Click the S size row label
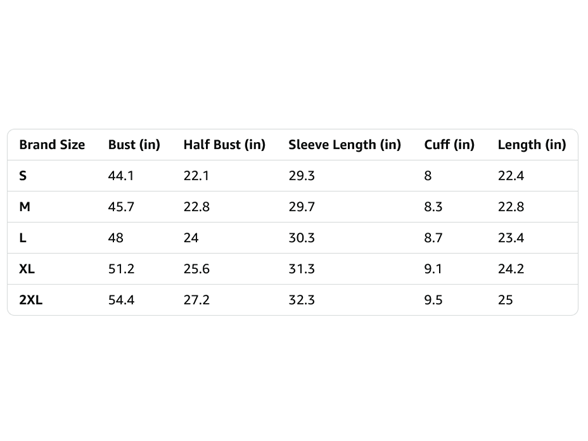 23,176
